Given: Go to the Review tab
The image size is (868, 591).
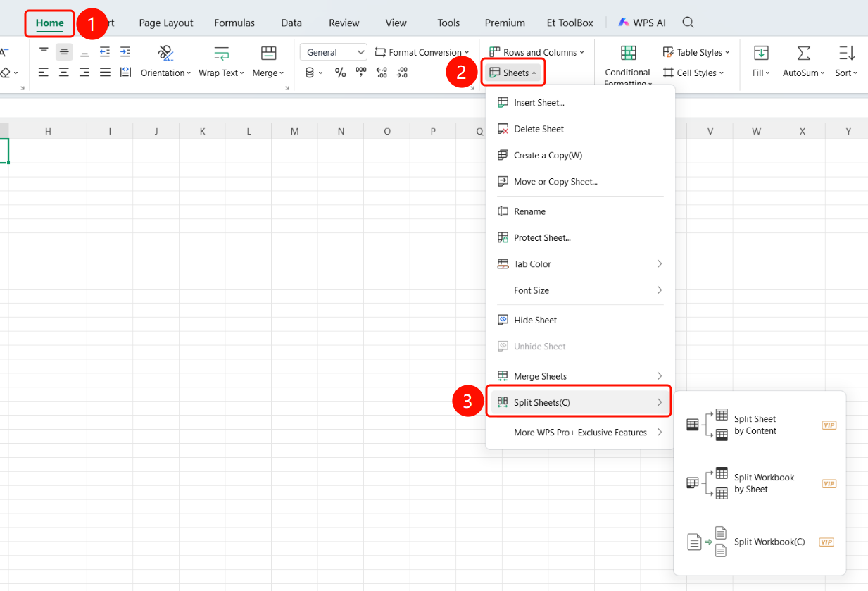Looking at the screenshot, I should 344,23.
